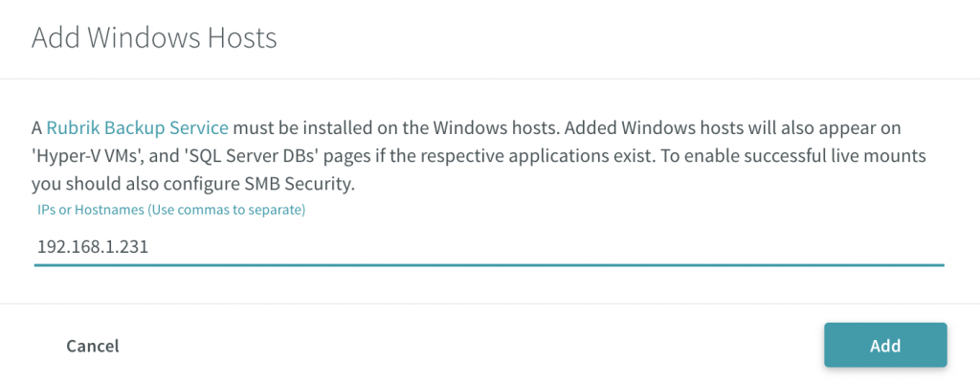
Task: Open the Rubrik Backup Service link
Action: (137, 128)
